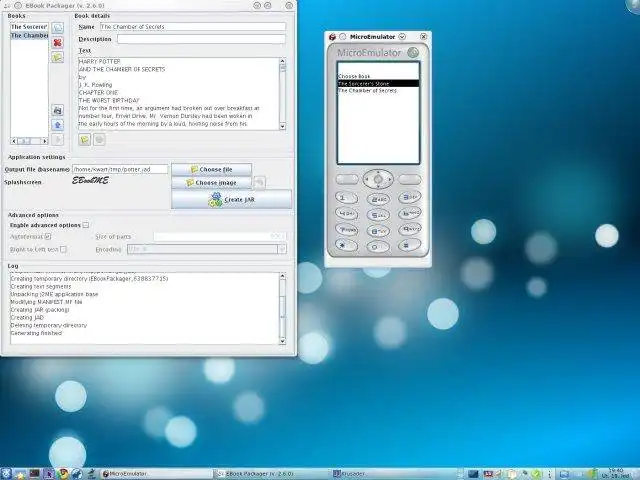Open the Encoding dropdown
The image size is (640, 480).
click(x=282, y=249)
